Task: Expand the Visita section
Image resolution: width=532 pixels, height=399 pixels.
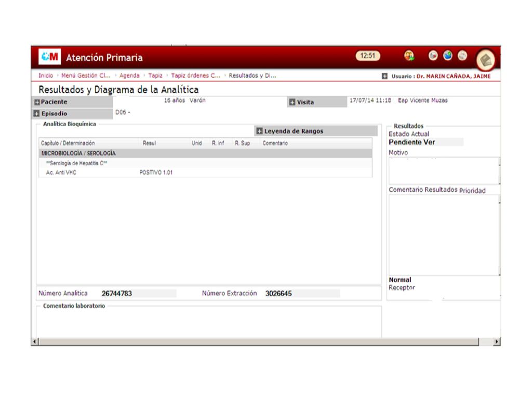Action: 292,102
